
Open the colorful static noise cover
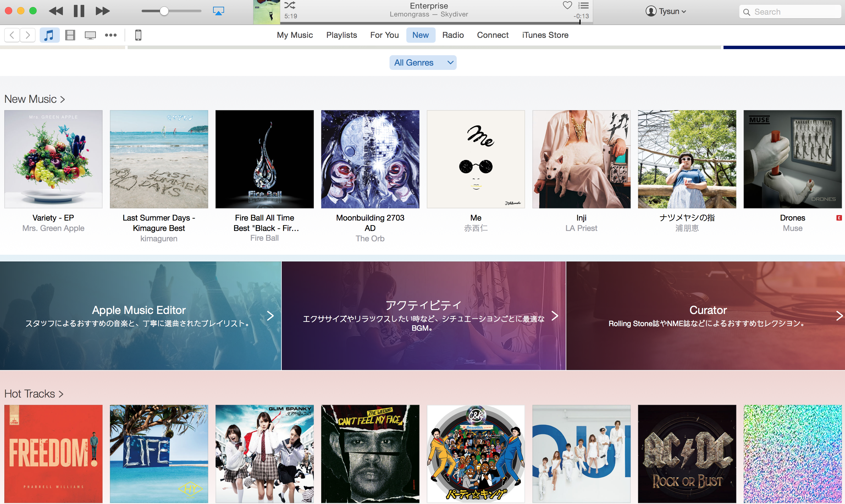tap(793, 454)
